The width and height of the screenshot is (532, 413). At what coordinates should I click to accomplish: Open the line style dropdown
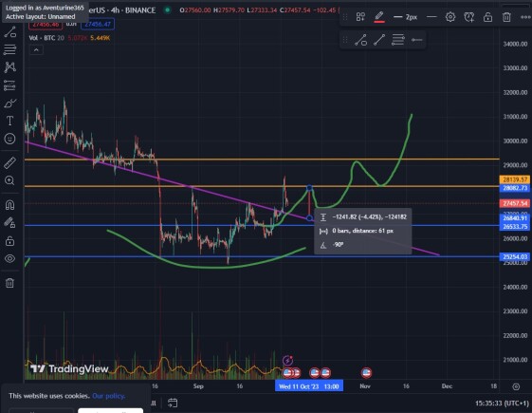point(431,17)
